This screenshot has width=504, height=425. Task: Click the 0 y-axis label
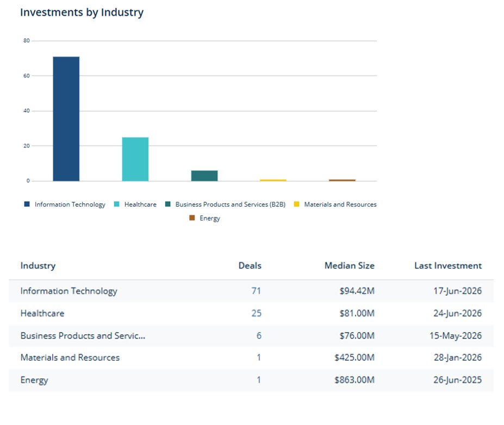point(28,181)
